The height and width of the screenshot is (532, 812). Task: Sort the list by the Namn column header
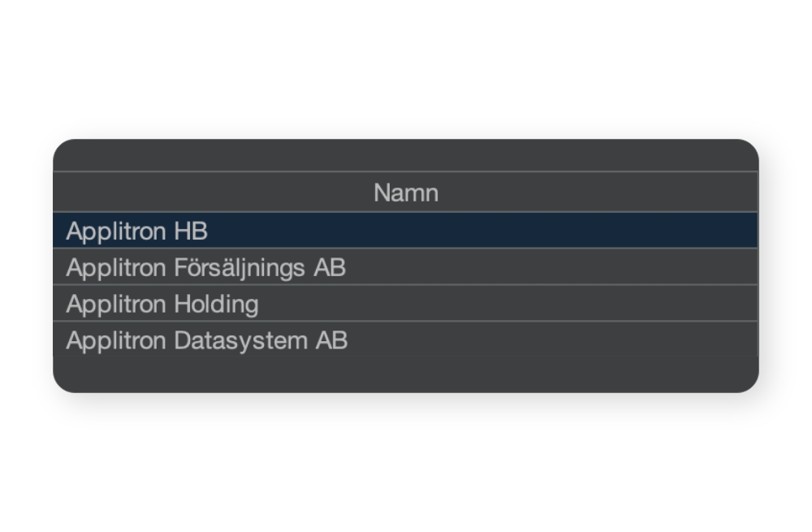pyautogui.click(x=405, y=192)
